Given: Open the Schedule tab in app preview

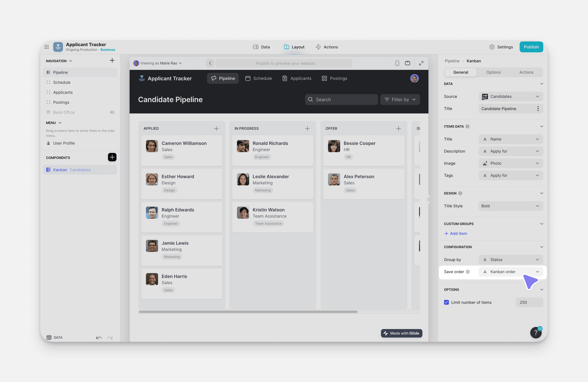Looking at the screenshot, I should coord(258,78).
